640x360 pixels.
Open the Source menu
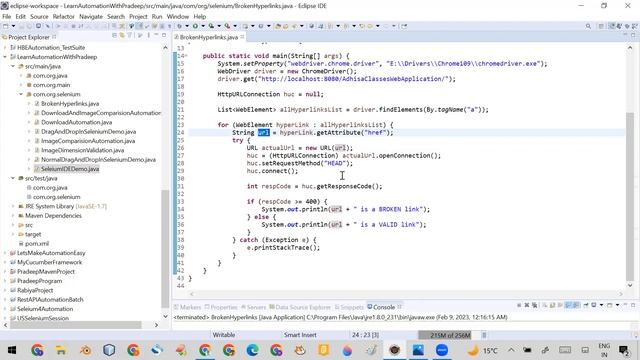pos(39,17)
